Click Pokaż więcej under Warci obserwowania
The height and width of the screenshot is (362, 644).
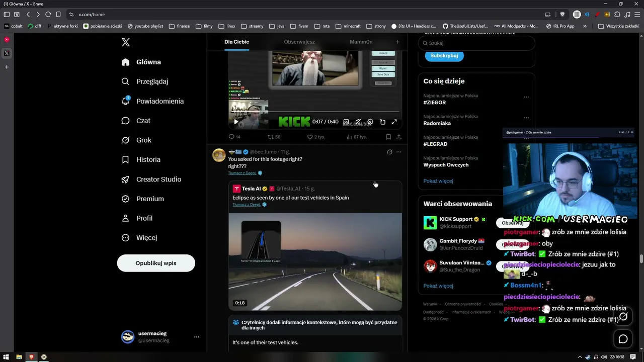click(438, 286)
